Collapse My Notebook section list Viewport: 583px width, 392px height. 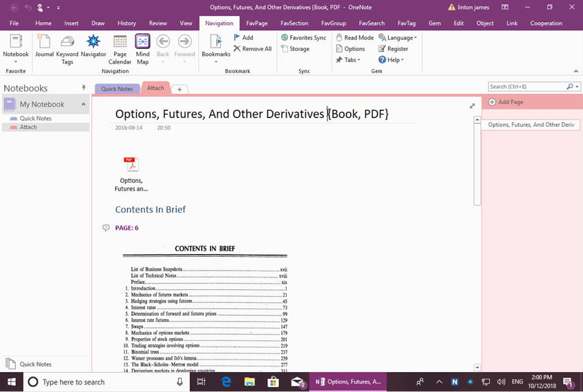[84, 104]
